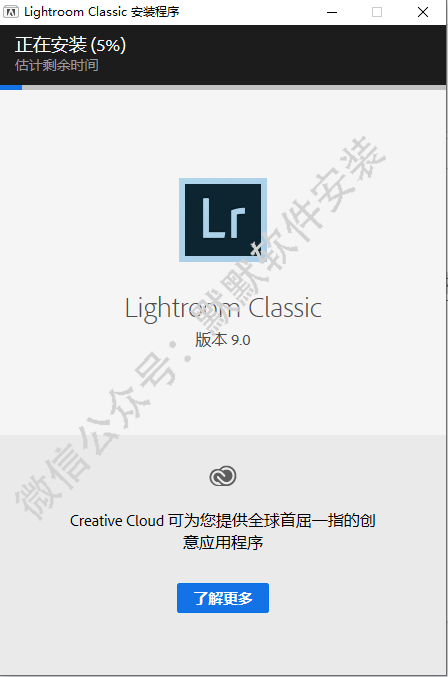448x677 pixels.
Task: Click the Lightroom Classic product name
Action: coord(223,308)
